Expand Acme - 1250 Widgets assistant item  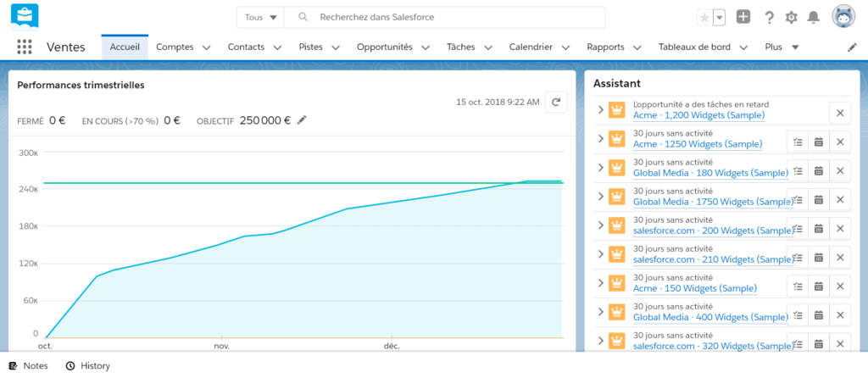[x=600, y=138]
